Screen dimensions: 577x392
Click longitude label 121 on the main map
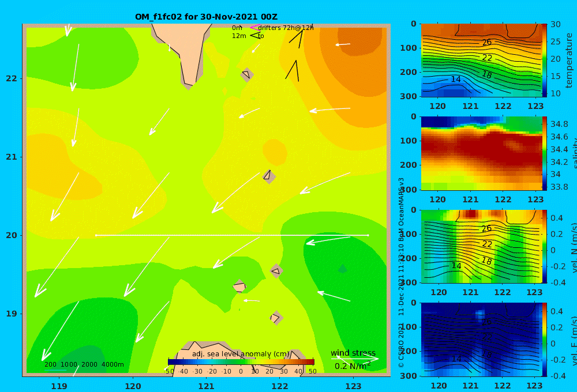(206, 386)
